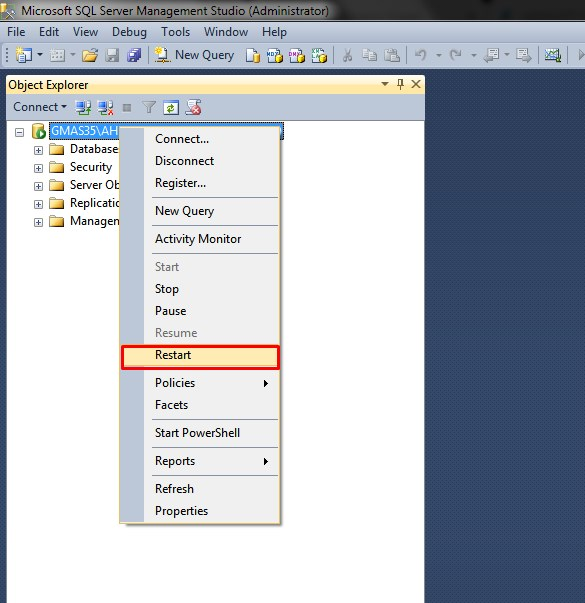
Task: Click the Filter funnel icon
Action: coord(149,108)
